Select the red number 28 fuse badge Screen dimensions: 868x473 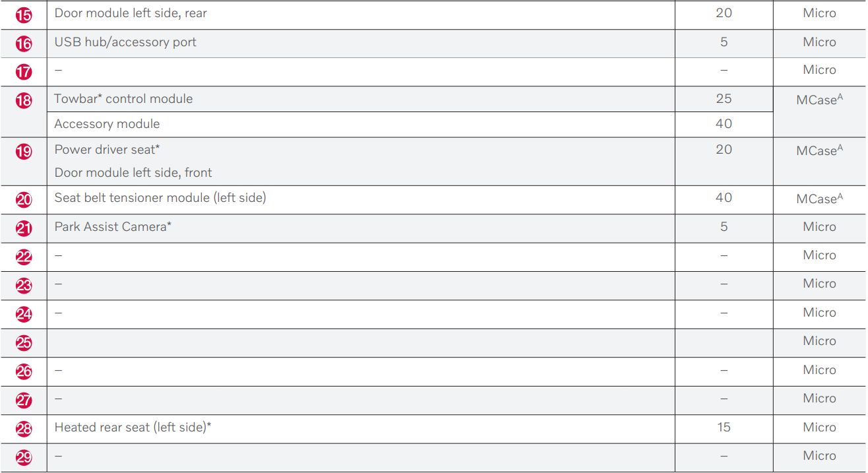[x=24, y=429]
